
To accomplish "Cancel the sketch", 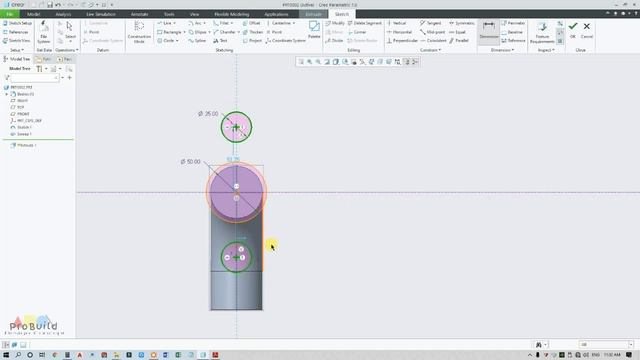I will [587, 30].
